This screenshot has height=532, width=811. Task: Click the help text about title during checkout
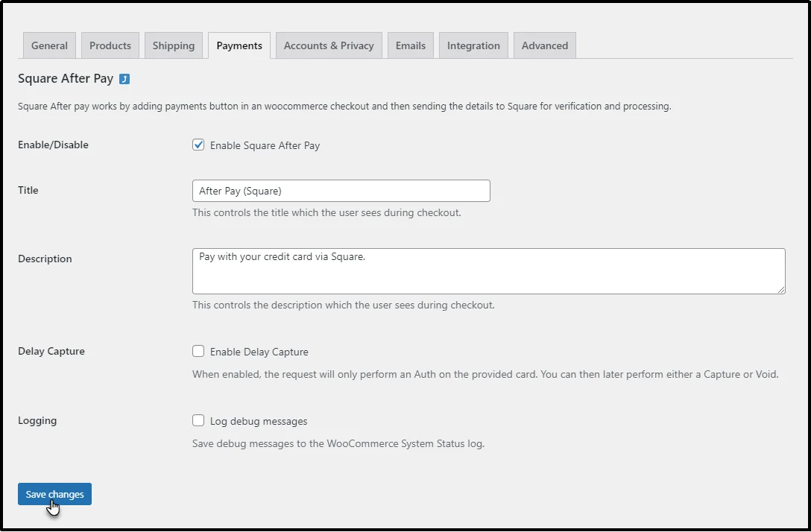click(x=326, y=212)
